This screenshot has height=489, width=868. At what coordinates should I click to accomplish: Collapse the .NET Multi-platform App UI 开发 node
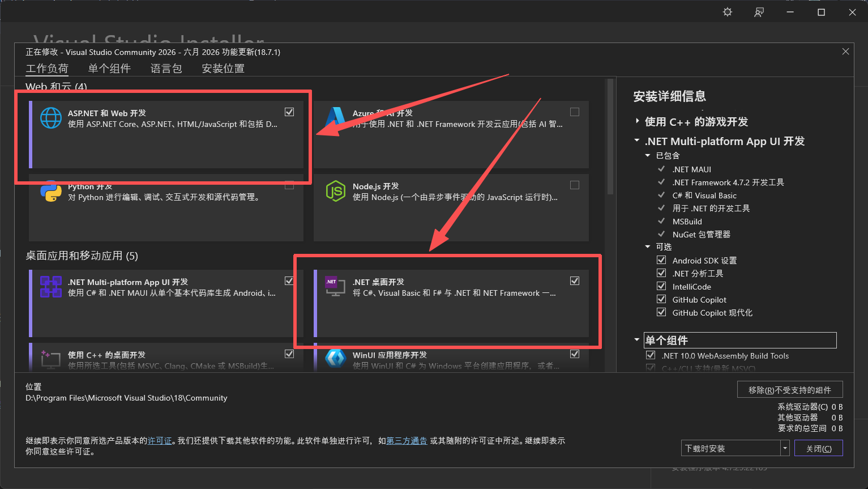(637, 141)
